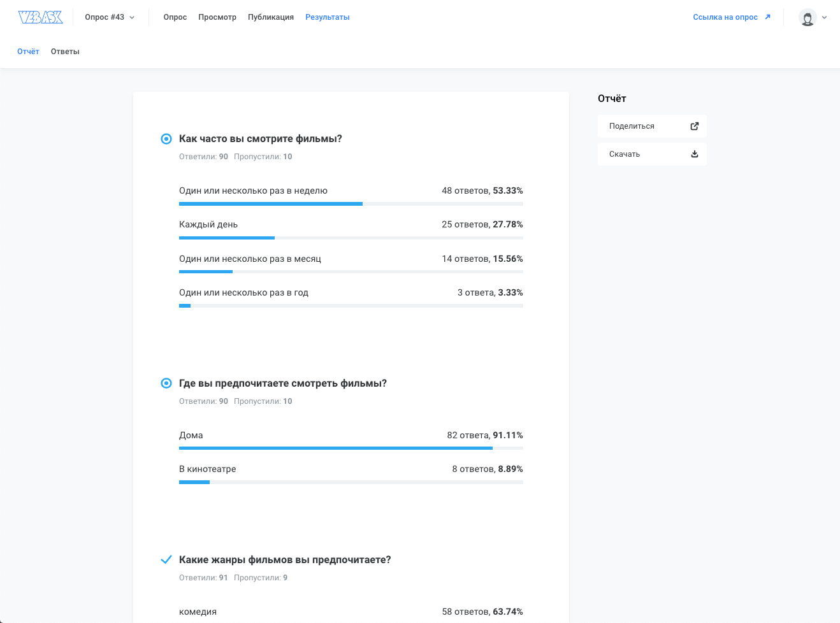Image resolution: width=840 pixels, height=623 pixels.
Task: Click the WebAsk logo
Action: click(x=41, y=17)
